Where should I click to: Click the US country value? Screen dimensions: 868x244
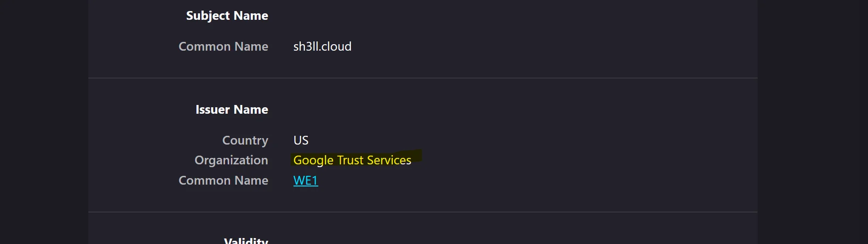[x=301, y=140]
